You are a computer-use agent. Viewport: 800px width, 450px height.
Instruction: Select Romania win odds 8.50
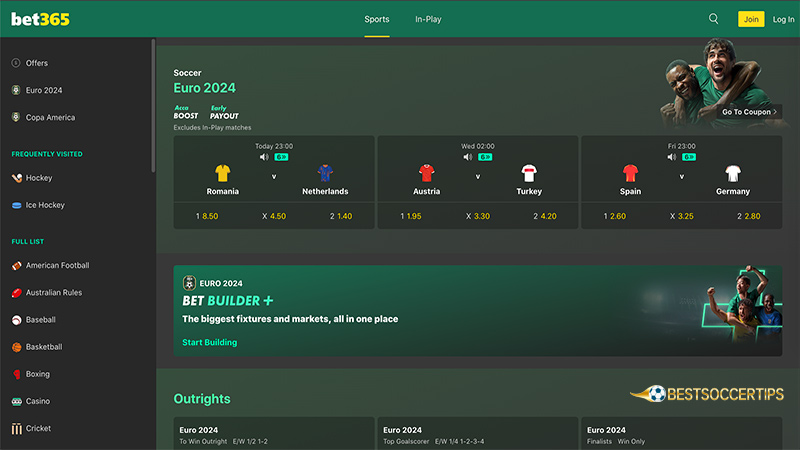pyautogui.click(x=207, y=216)
